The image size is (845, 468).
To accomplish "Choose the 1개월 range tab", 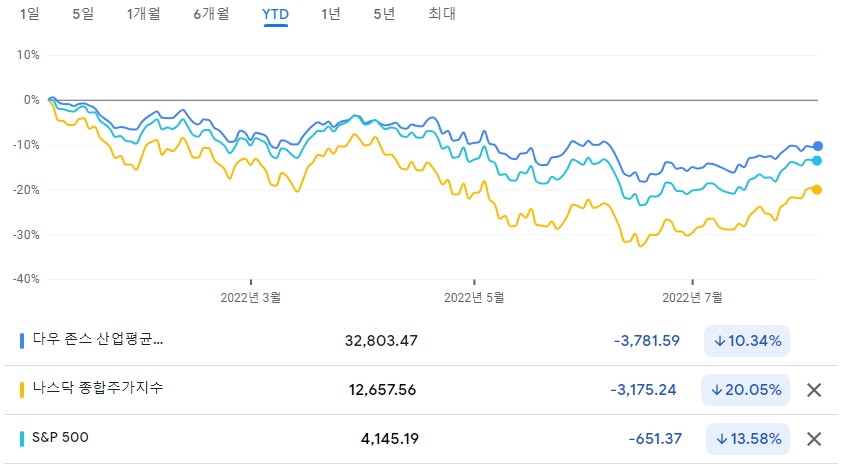I will 143,13.
